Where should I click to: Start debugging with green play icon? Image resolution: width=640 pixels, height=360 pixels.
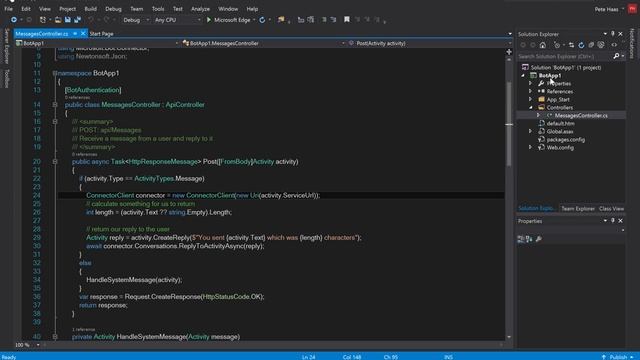209,20
